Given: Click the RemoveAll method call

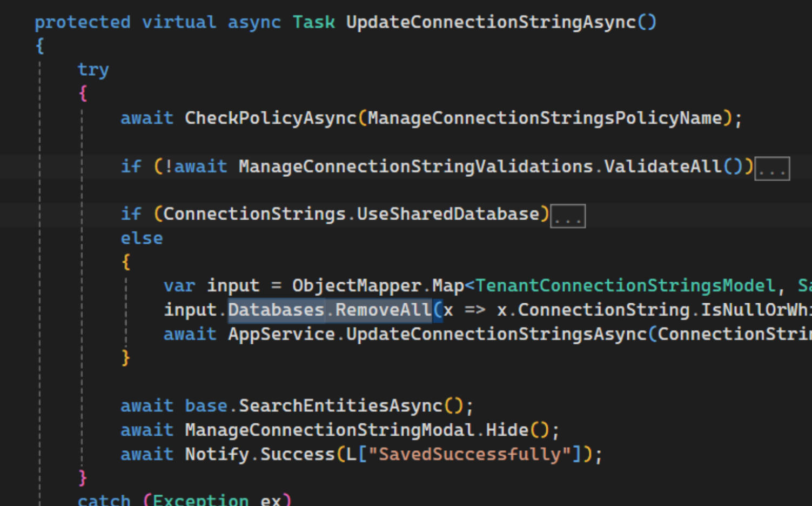Looking at the screenshot, I should (x=383, y=310).
